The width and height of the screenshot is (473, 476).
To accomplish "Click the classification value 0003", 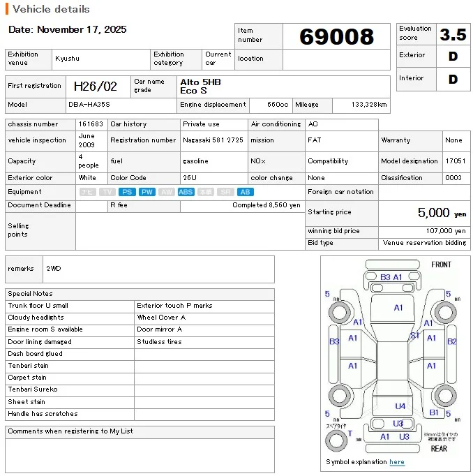I will (x=453, y=177).
